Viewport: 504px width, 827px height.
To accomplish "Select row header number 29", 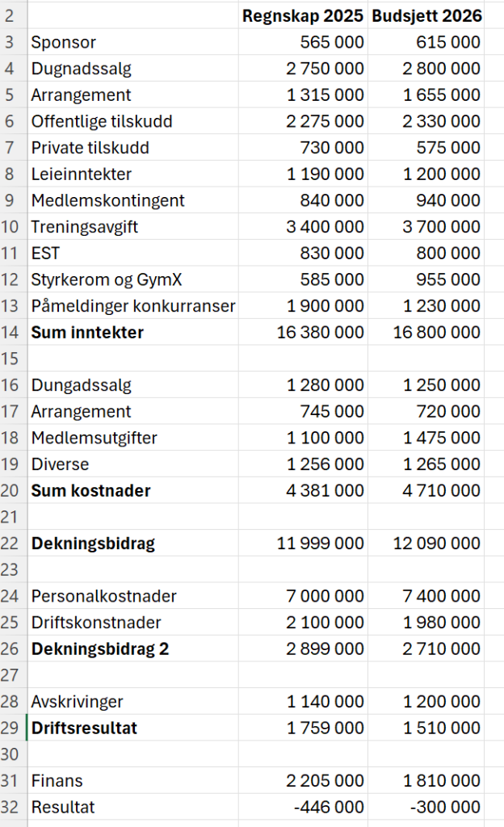I will [13, 728].
